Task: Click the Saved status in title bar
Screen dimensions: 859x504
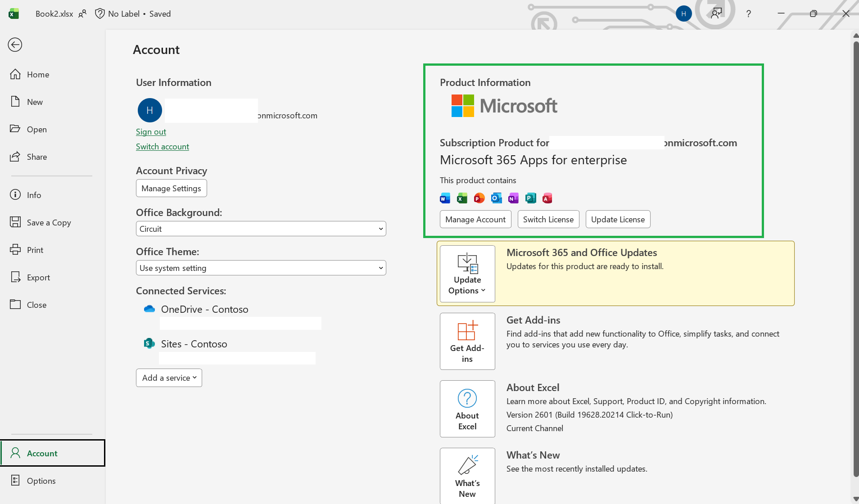Action: 160,14
